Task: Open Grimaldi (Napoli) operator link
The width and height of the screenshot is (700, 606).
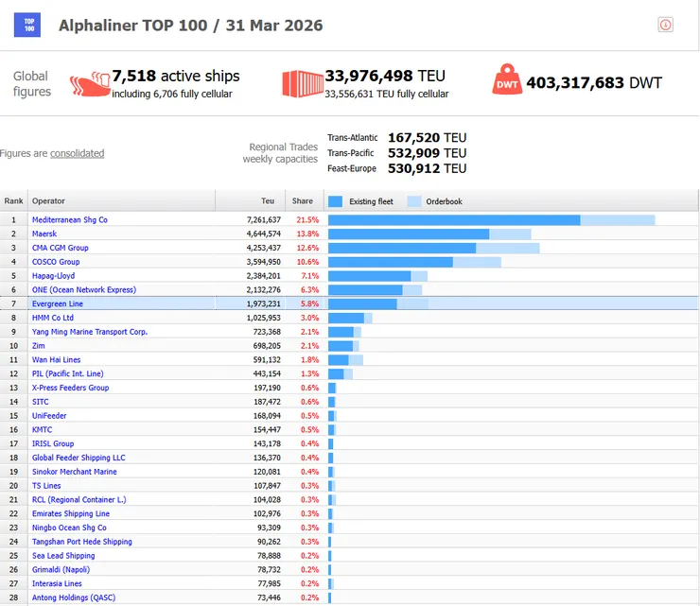Action: click(61, 569)
